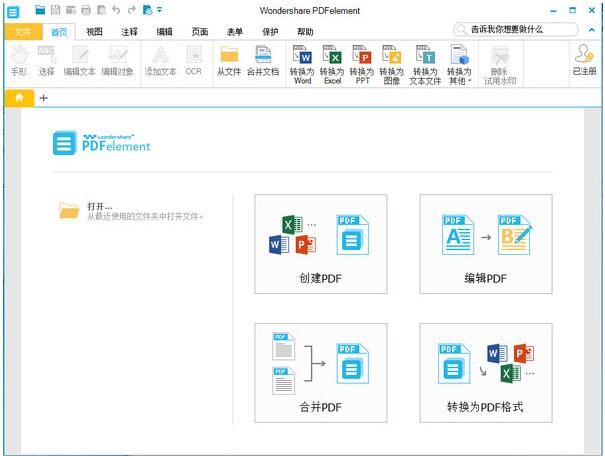Click the Save icon in quick access bar
The height and width of the screenshot is (456, 605).
56,10
